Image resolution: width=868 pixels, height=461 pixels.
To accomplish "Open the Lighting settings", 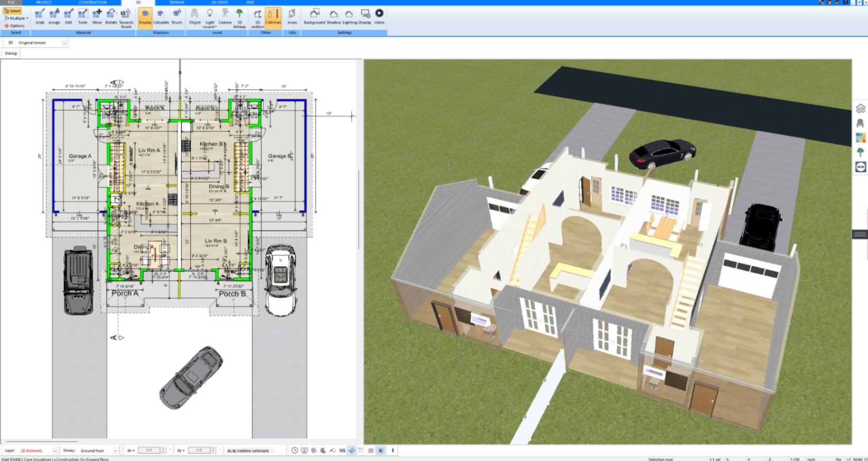I will 349,17.
